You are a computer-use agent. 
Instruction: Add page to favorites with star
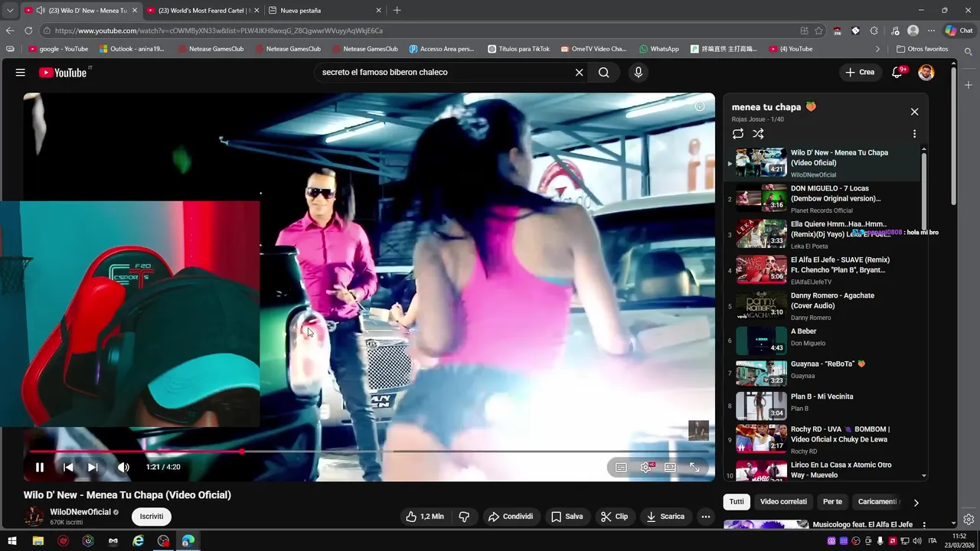coord(818,31)
